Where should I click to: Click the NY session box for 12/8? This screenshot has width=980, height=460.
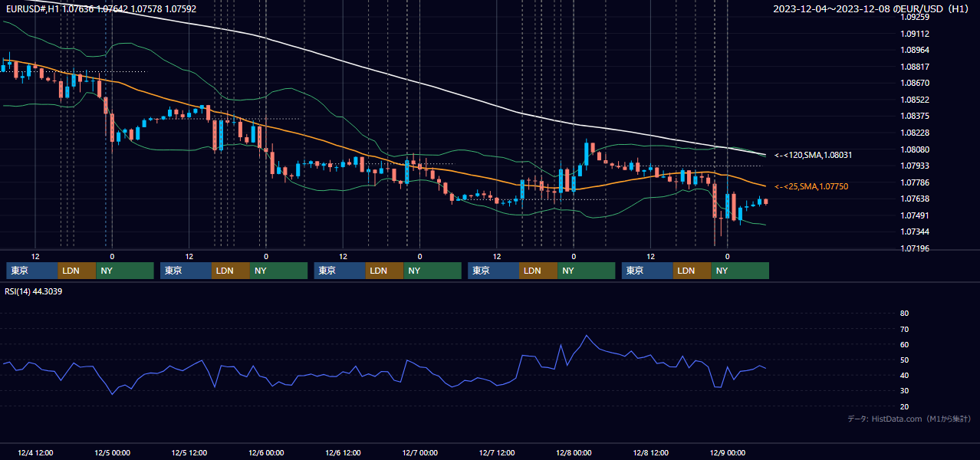tap(740, 271)
